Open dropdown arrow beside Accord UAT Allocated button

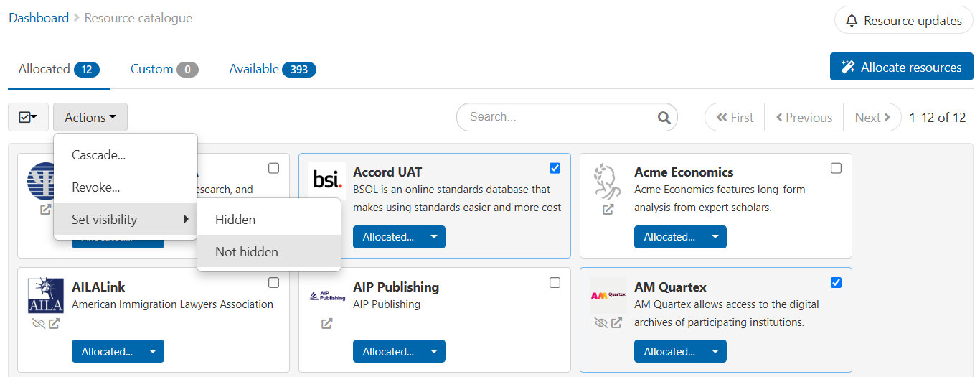[x=434, y=237]
